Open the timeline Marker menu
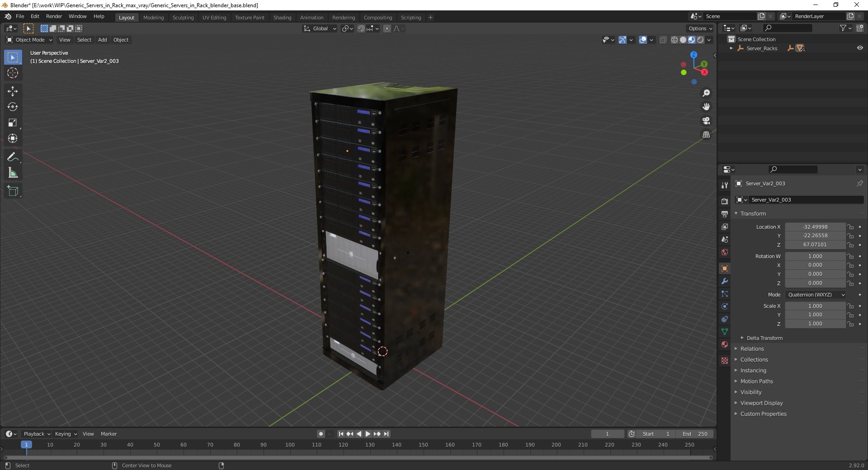 pos(108,434)
